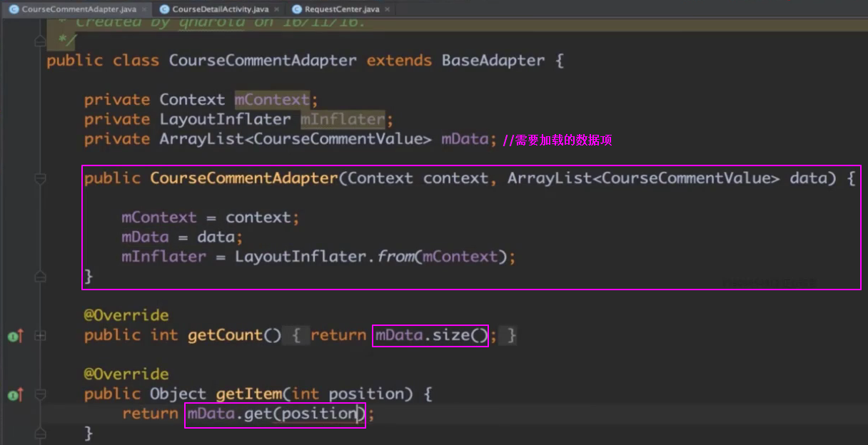Close the RequestCenter.java tab
The image size is (868, 445).
coord(387,9)
